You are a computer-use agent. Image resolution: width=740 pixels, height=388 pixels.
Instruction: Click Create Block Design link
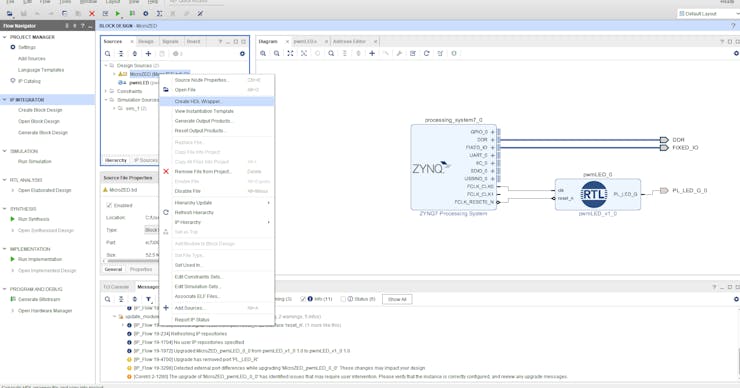coord(40,110)
